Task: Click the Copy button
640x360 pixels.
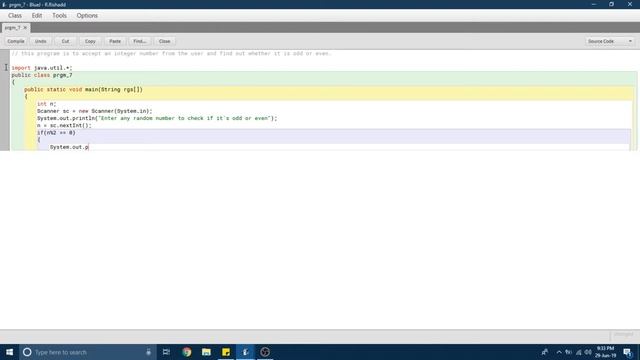Action: pyautogui.click(x=90, y=41)
